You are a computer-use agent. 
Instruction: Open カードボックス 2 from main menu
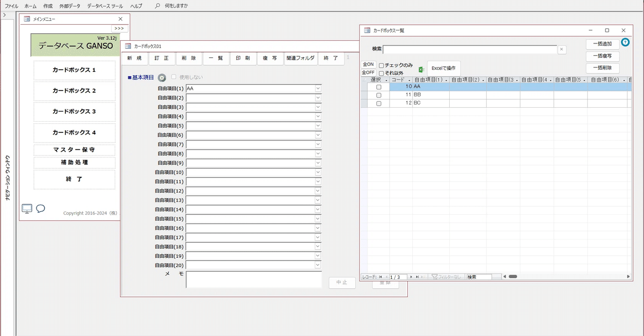74,91
